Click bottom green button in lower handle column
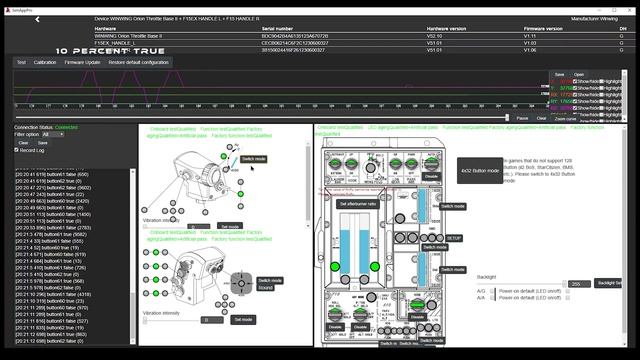The height and width of the screenshot is (360, 640). point(156,293)
